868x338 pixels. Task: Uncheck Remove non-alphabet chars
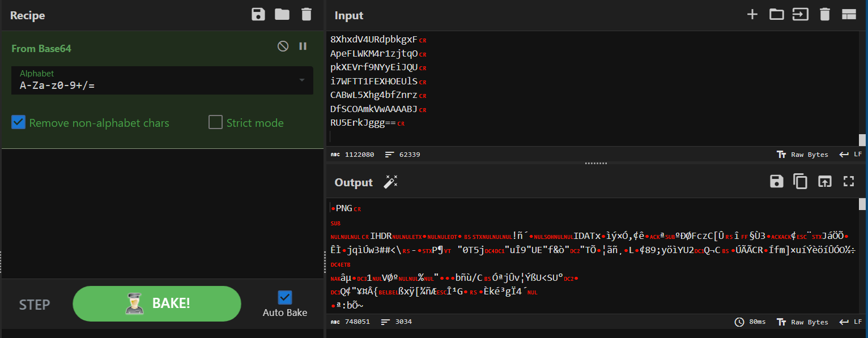click(19, 122)
